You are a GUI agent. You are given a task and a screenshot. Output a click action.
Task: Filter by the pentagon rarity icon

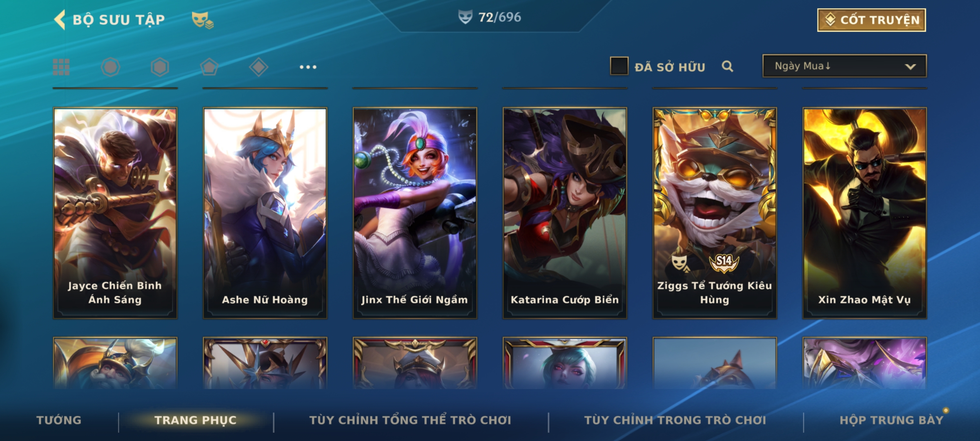(x=209, y=67)
